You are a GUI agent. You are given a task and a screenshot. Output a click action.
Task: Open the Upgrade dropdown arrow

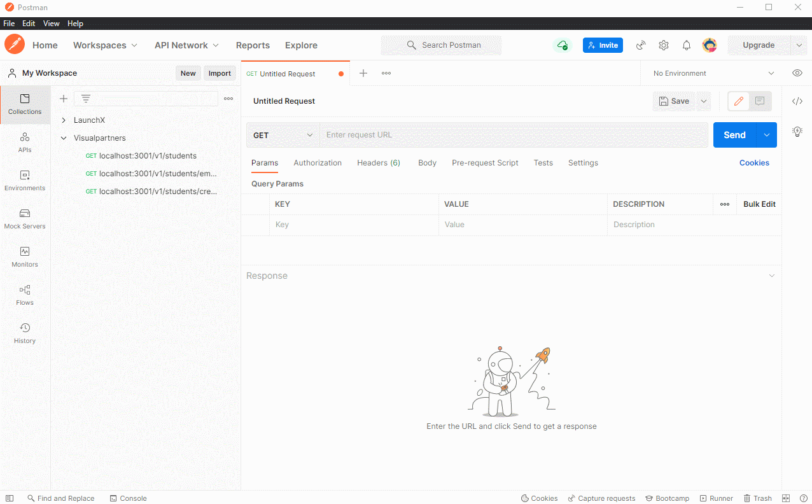click(799, 45)
